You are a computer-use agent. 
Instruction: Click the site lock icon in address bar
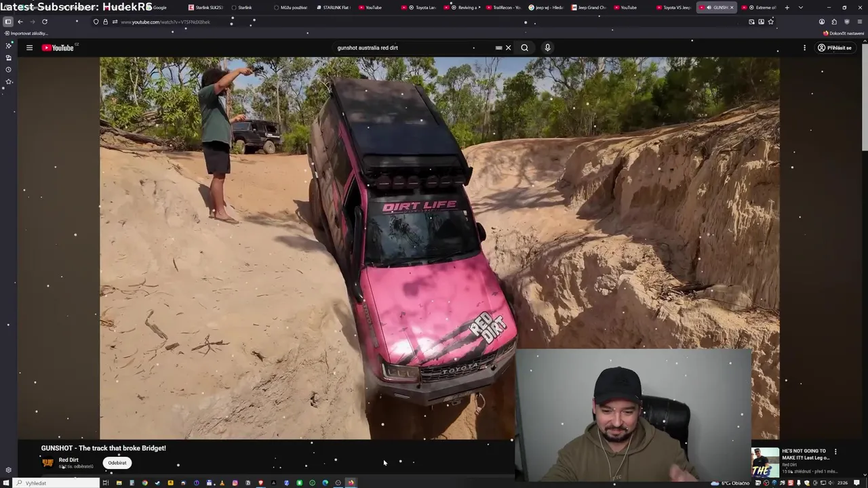click(x=104, y=22)
